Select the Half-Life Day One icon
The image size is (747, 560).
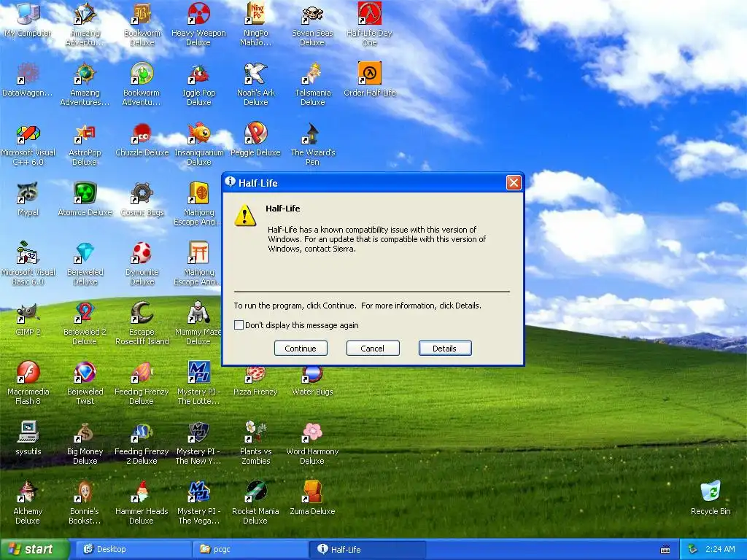coord(369,24)
